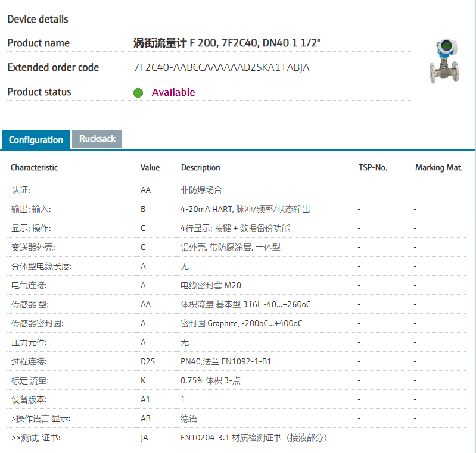Screen dimensions: 476x453
Task: Click the Available product status text
Action: point(173,92)
